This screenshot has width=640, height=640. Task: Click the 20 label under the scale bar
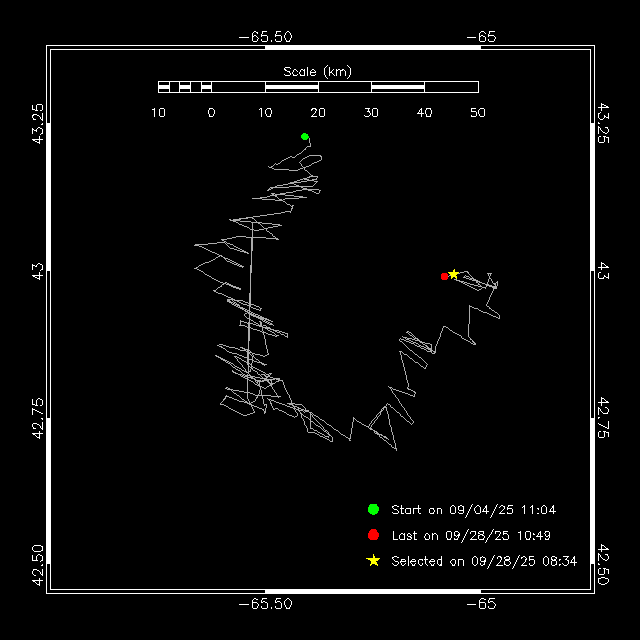[318, 113]
